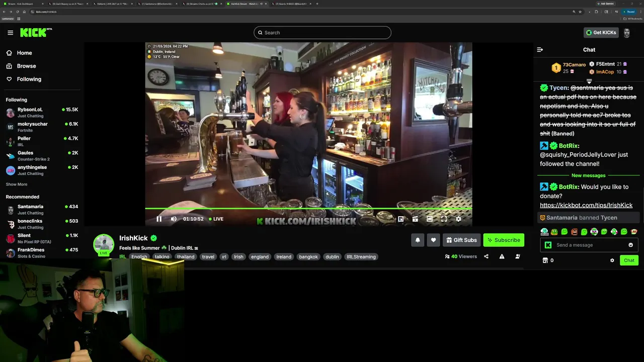Switch to the Stream - Kick Dashboard browser tab
644x362 pixels.
[23, 4]
